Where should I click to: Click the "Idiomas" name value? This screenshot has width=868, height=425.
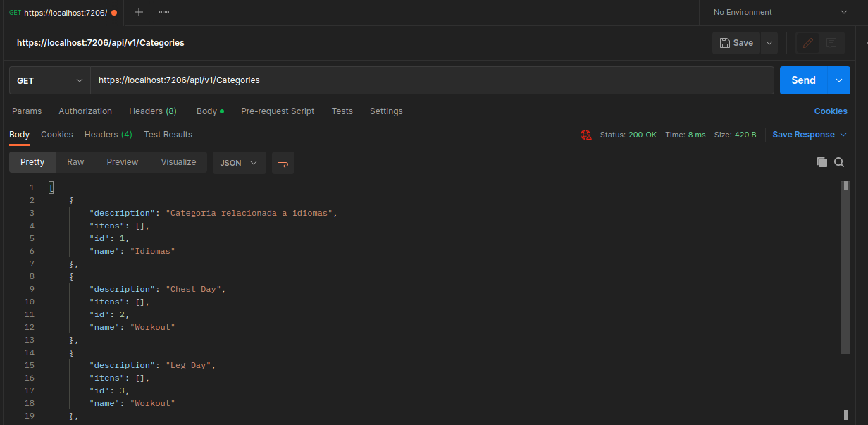(x=152, y=251)
